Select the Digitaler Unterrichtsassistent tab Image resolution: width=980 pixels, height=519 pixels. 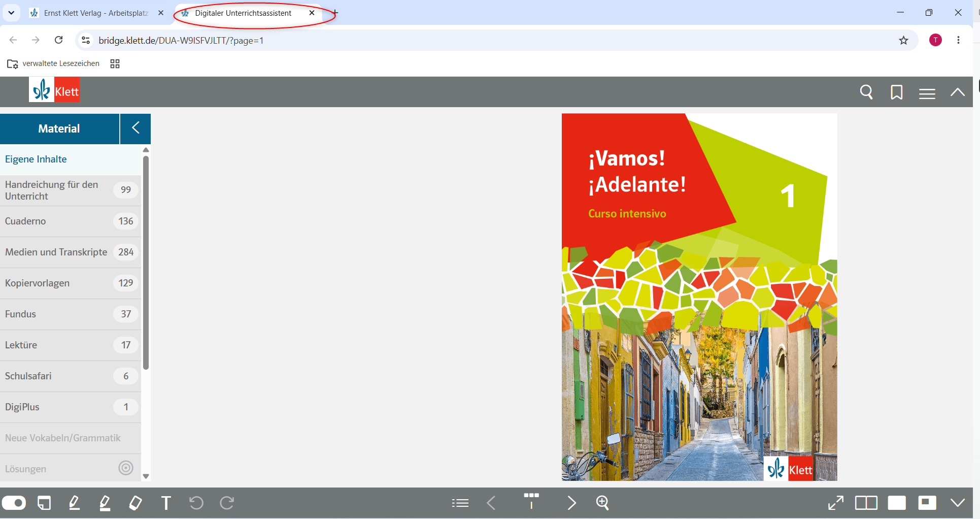click(243, 13)
